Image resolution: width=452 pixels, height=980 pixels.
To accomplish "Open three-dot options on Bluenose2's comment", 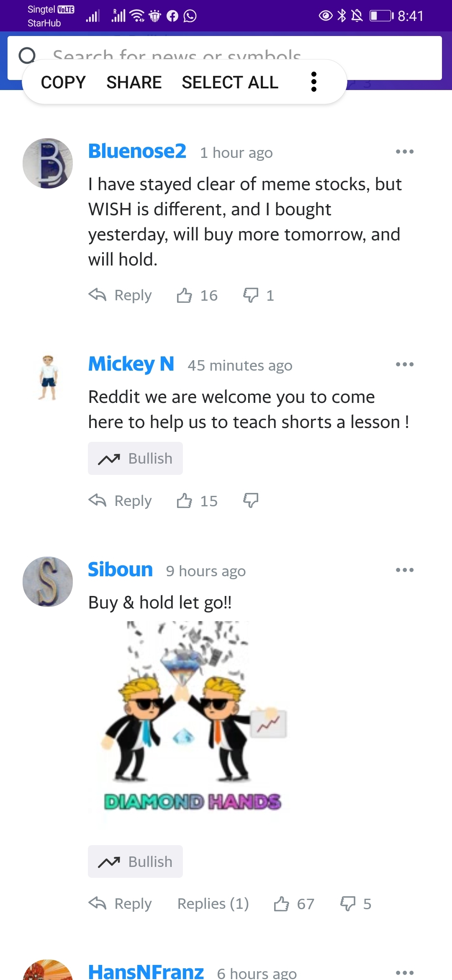I will click(405, 152).
